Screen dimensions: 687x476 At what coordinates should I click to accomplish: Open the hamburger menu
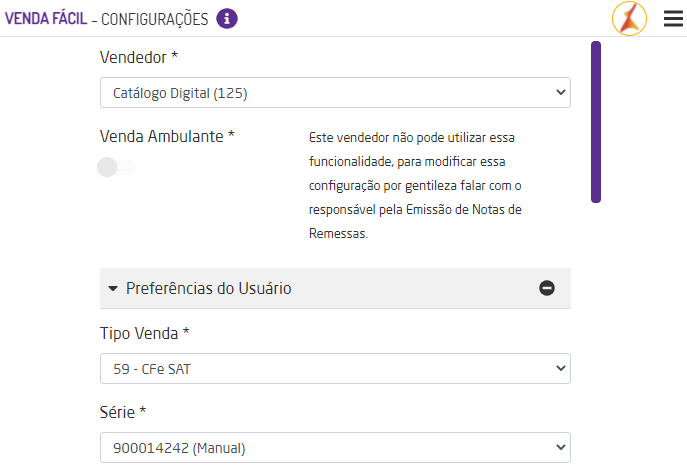(673, 19)
